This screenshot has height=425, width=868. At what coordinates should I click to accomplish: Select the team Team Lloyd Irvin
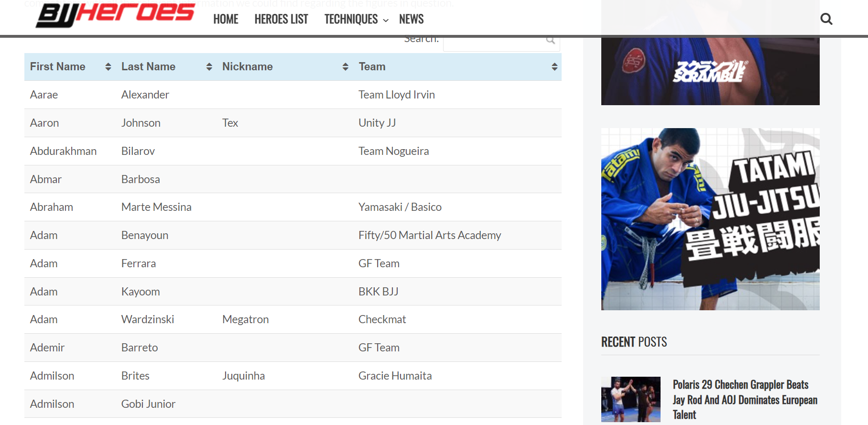coord(397,95)
